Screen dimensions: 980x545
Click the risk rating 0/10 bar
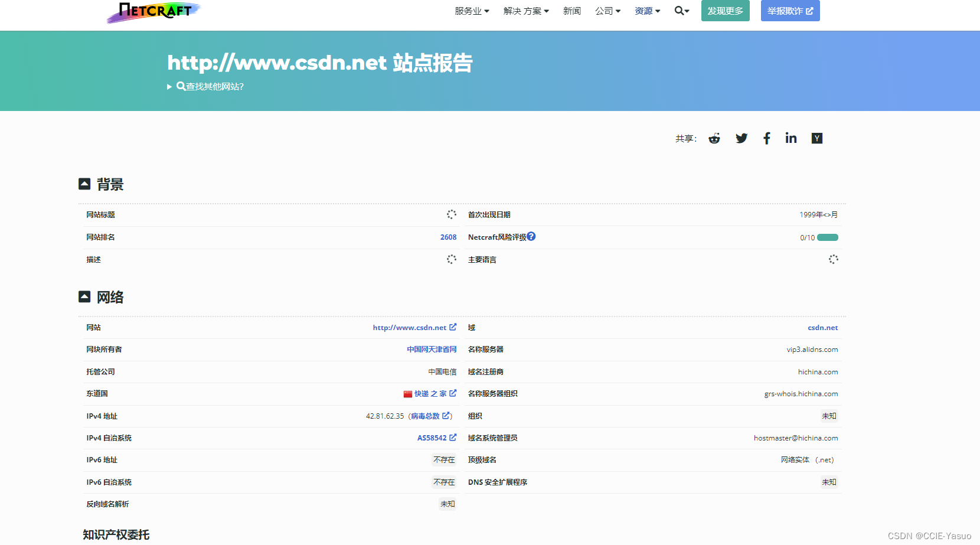[828, 237]
